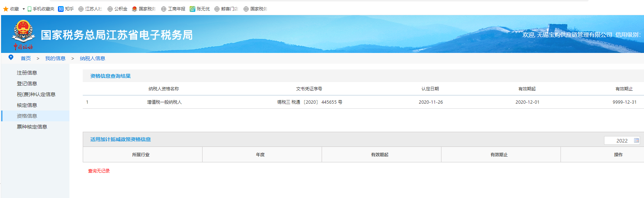Viewport: 644px width, 198px height.
Task: Open the 知乎 bookmark
Action: pos(66,9)
